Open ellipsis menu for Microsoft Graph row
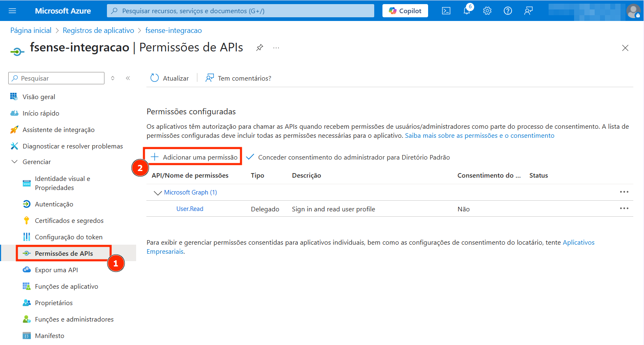The image size is (644, 345). 624,192
